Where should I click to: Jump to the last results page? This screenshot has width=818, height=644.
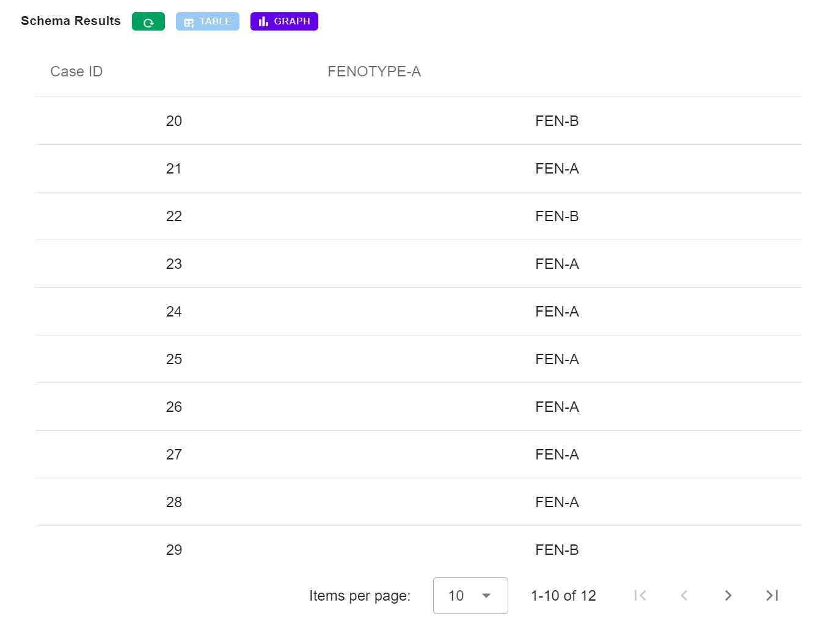[772, 595]
